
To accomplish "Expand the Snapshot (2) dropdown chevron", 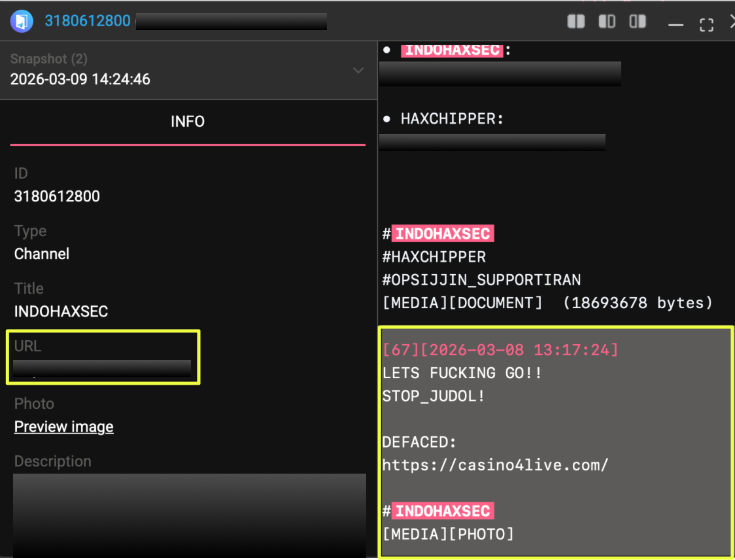I will (358, 70).
